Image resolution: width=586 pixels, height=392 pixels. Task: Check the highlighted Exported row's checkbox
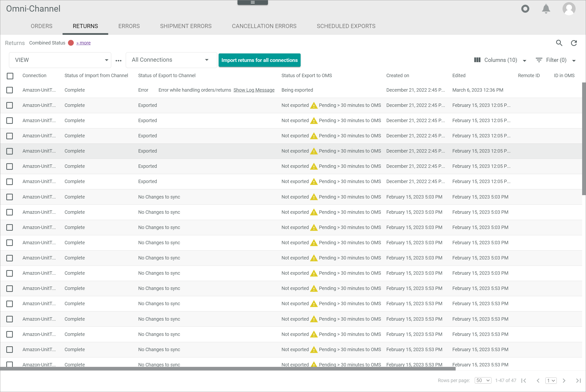tap(9, 151)
